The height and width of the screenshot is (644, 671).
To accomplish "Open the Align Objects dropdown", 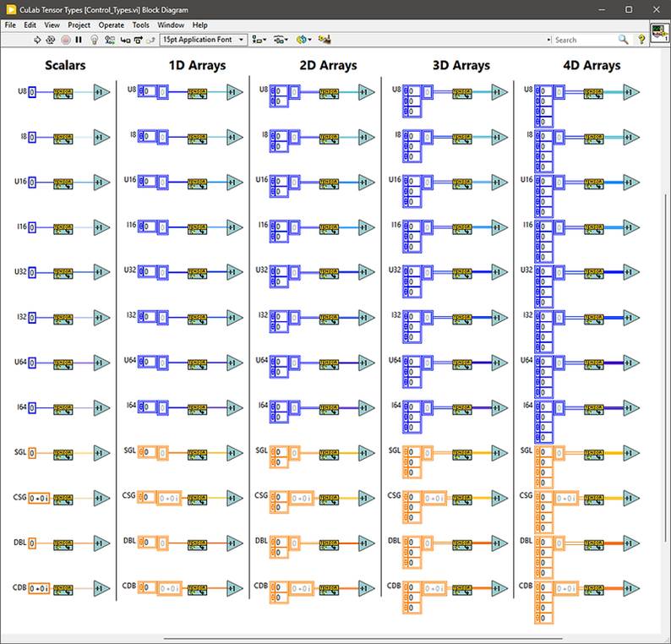I will [259, 40].
